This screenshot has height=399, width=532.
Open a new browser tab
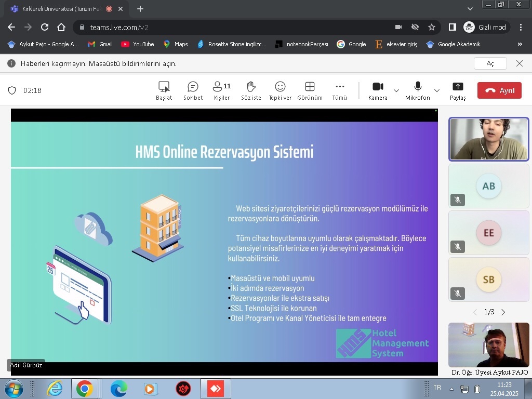point(140,9)
